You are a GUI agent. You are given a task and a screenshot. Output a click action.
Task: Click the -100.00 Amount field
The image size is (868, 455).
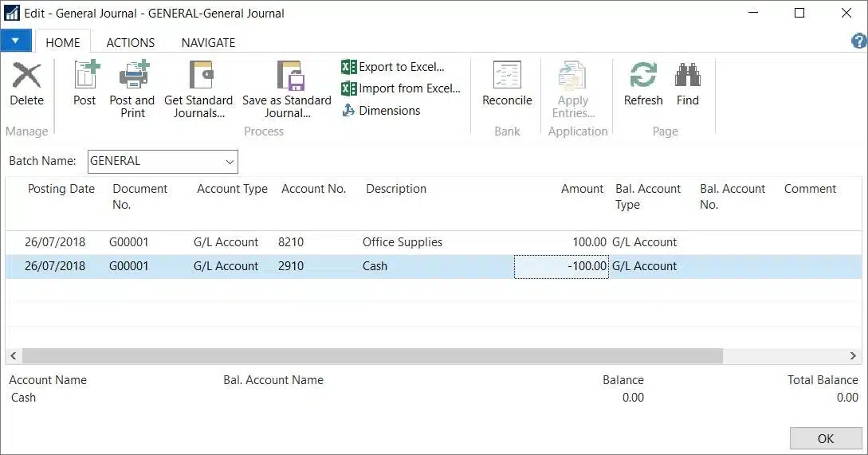click(x=562, y=266)
